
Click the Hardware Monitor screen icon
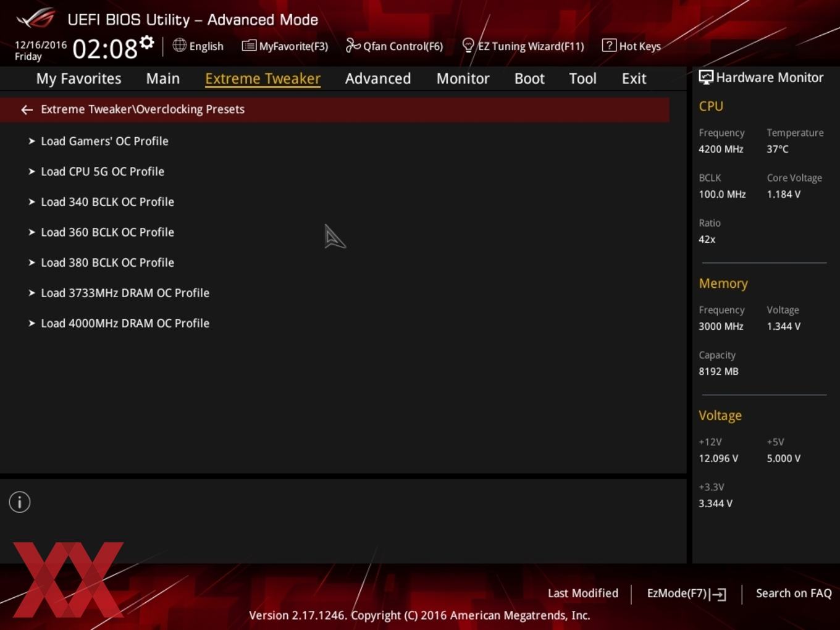pos(706,77)
